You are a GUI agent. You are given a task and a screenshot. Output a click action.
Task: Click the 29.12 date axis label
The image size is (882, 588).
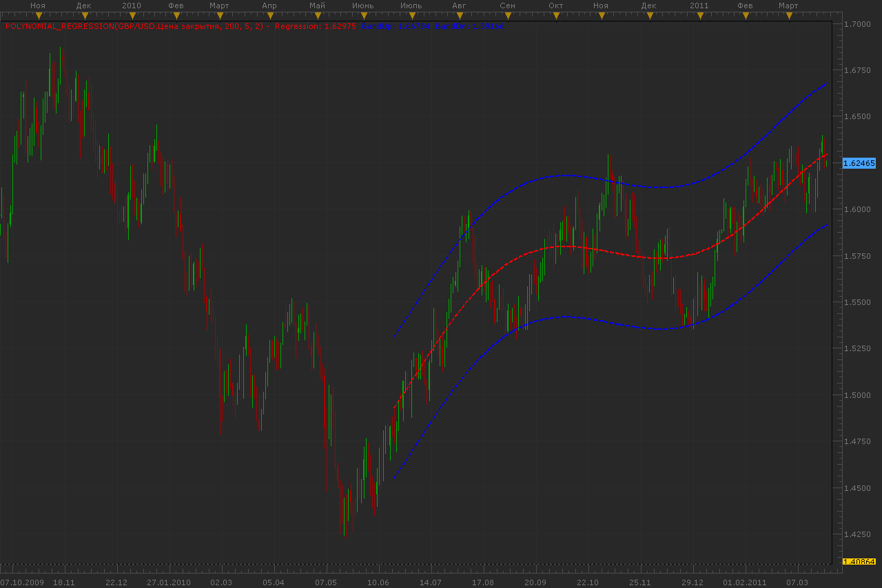coord(693,582)
